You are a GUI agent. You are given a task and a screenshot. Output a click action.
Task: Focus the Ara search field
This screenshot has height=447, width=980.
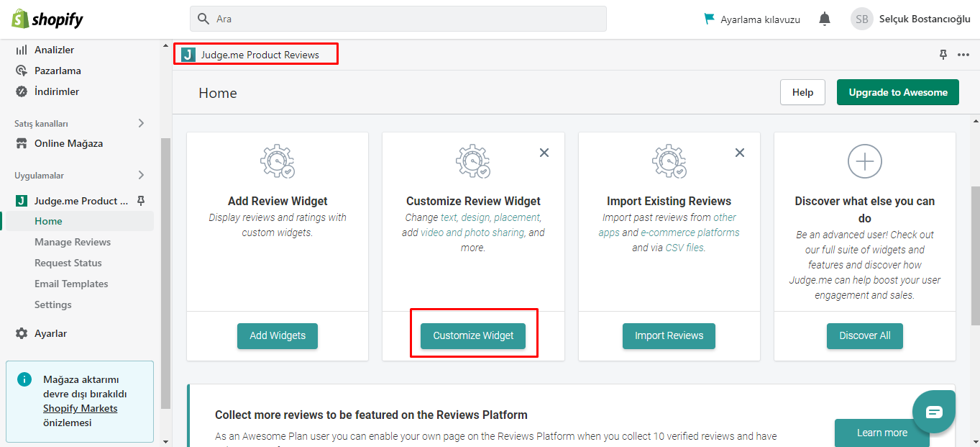[398, 19]
